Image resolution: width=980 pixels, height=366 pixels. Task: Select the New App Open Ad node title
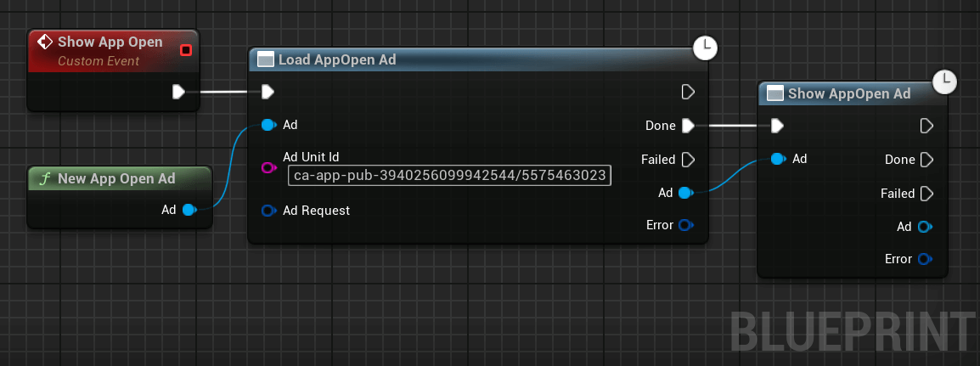pos(116,178)
